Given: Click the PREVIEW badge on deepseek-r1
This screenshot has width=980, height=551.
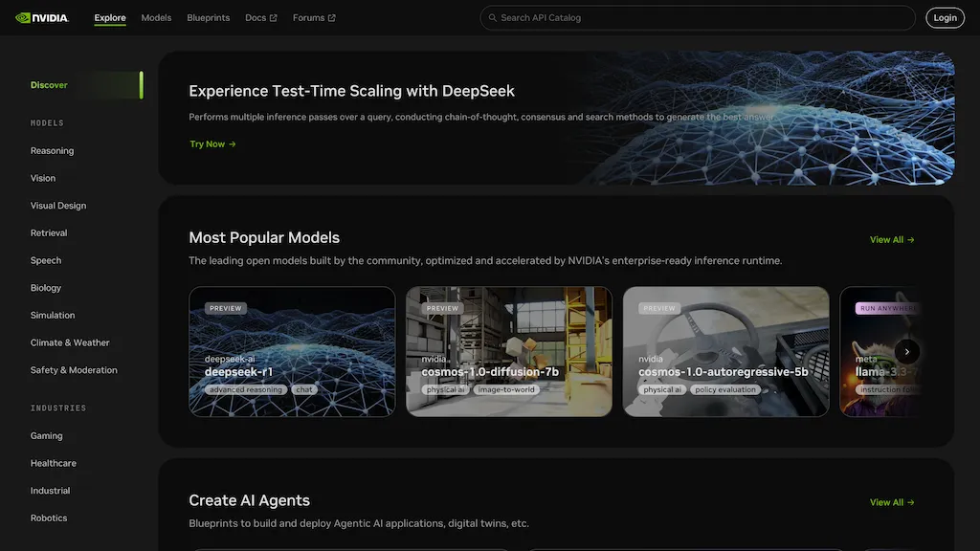Looking at the screenshot, I should (226, 309).
